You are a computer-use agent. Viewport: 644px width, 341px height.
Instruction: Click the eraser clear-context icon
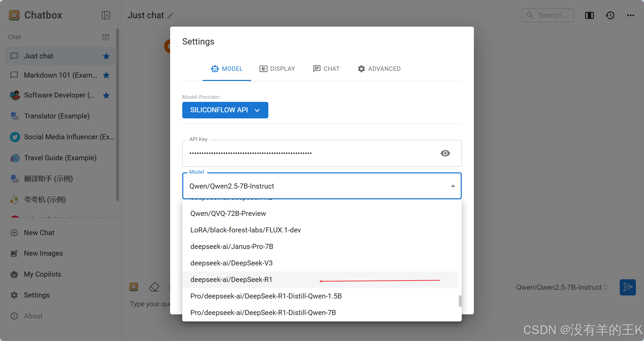pyautogui.click(x=154, y=287)
